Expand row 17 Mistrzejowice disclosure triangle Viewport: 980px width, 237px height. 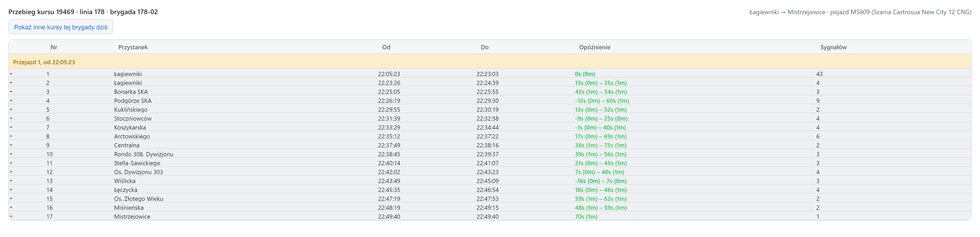click(12, 217)
